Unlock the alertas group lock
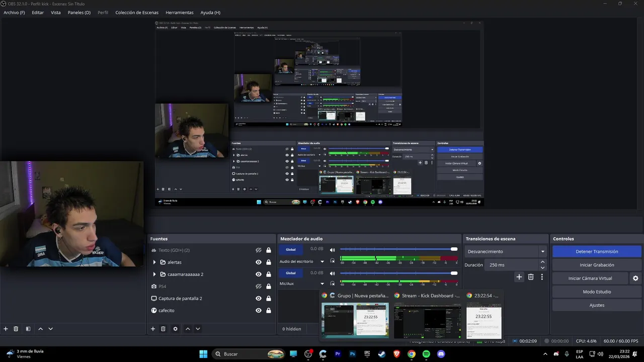This screenshot has width=644, height=362. tap(269, 262)
